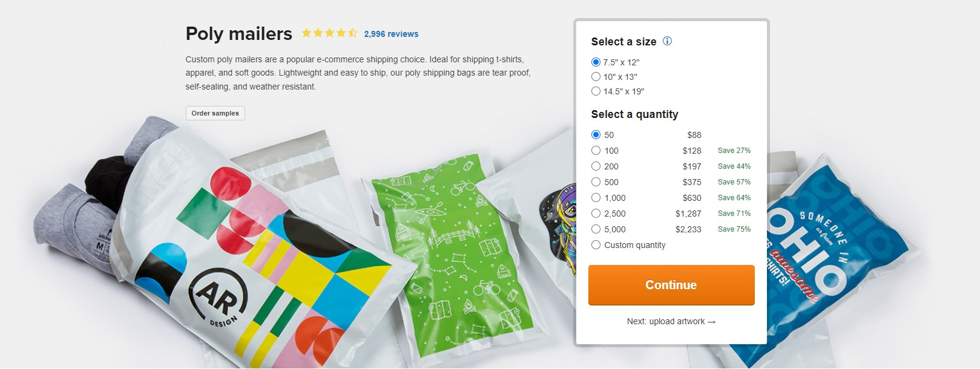Select the 10" x 13" size option

(x=614, y=77)
